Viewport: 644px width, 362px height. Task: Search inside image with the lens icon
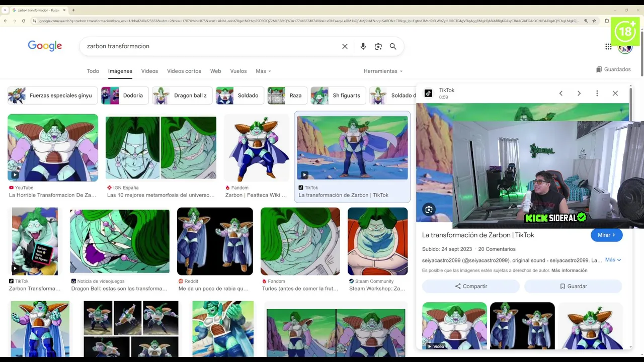[429, 210]
